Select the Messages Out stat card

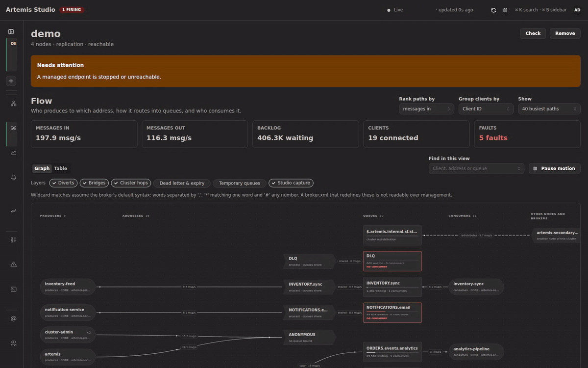tap(195, 134)
